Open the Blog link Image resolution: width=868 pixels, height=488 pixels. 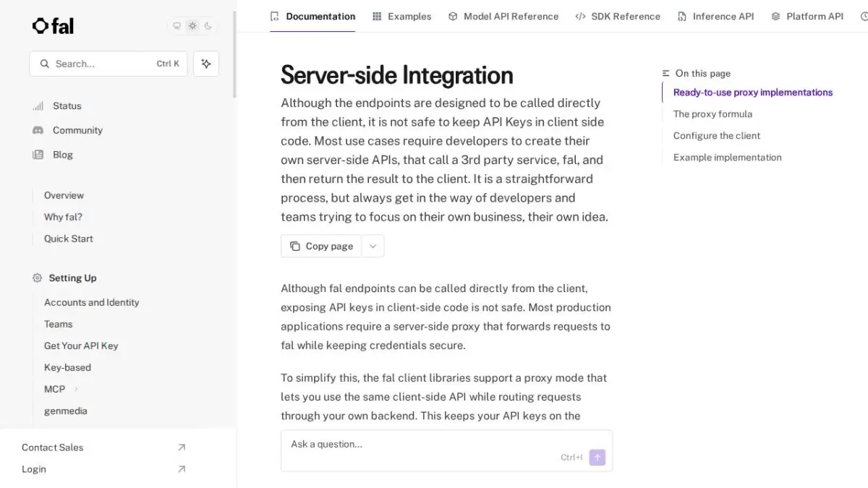(x=63, y=155)
